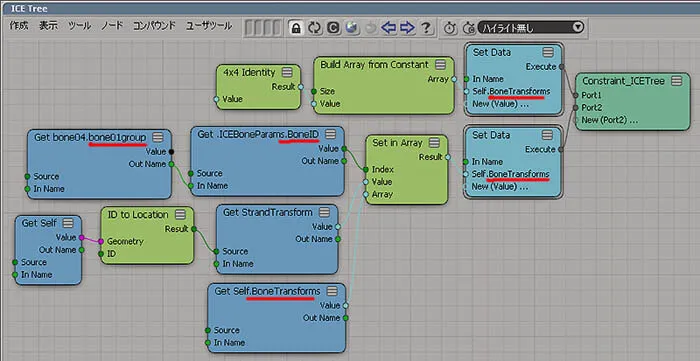The width and height of the screenshot is (700, 361).
Task: Click Result port on ID to Location
Action: (194, 229)
